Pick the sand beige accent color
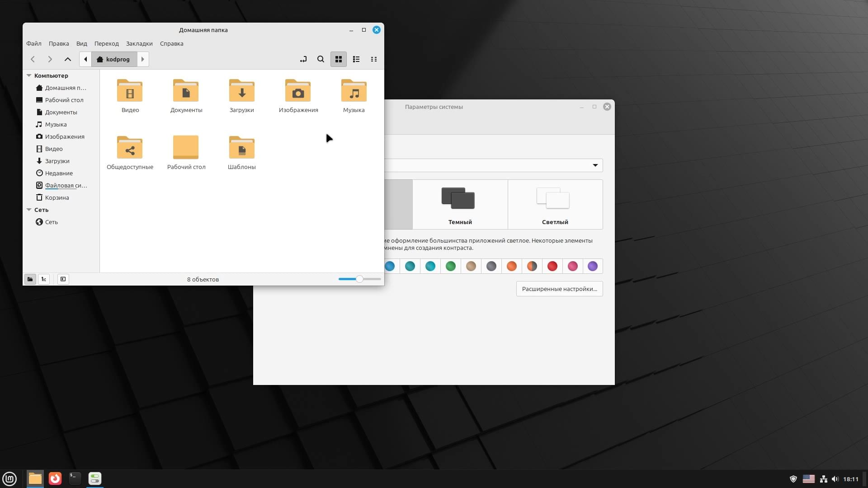This screenshot has height=488, width=868. (471, 266)
